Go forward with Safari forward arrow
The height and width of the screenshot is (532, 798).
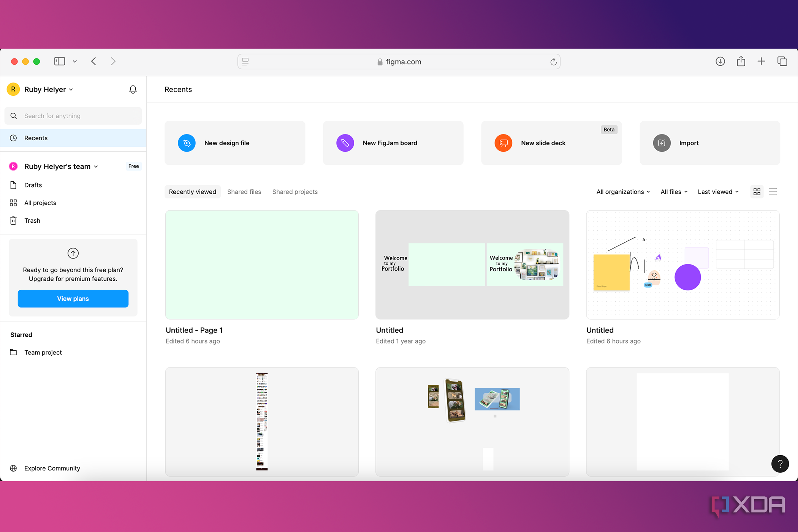coord(113,61)
